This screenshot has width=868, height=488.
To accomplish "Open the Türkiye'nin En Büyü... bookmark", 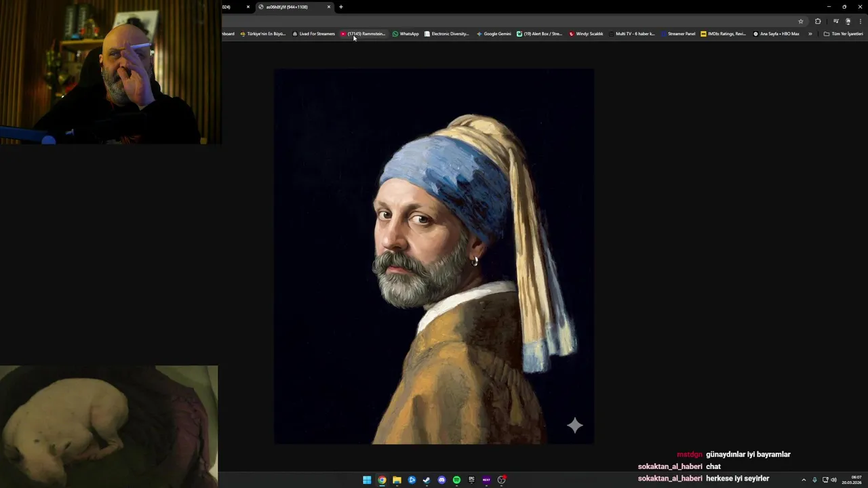I will (x=263, y=34).
